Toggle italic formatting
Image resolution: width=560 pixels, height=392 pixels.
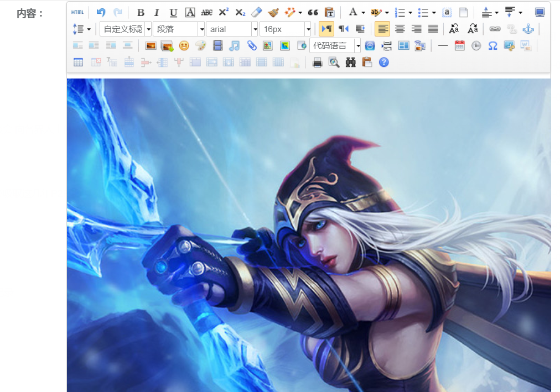click(x=157, y=13)
